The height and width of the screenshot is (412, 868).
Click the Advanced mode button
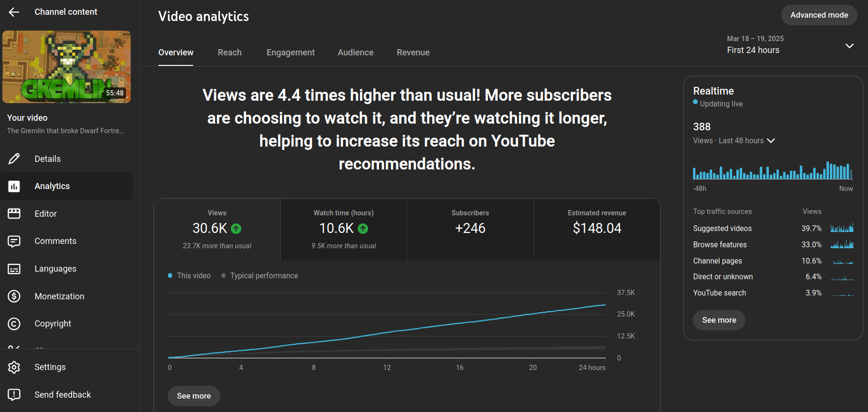(x=819, y=15)
